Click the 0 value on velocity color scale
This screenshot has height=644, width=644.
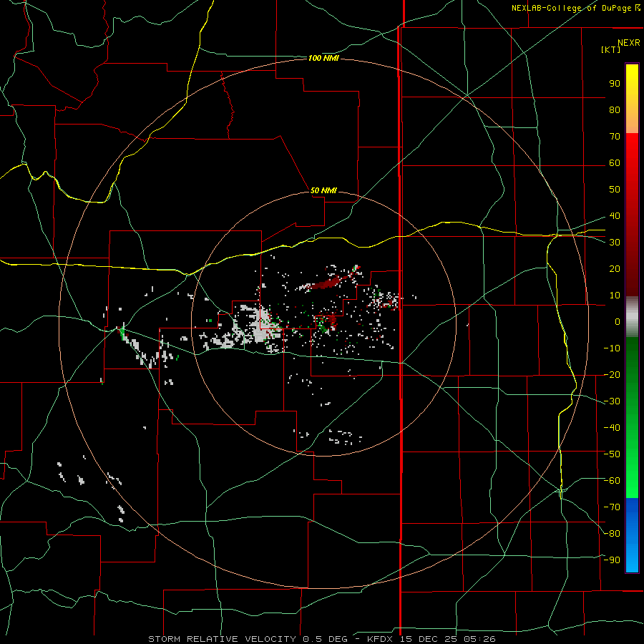pyautogui.click(x=618, y=321)
